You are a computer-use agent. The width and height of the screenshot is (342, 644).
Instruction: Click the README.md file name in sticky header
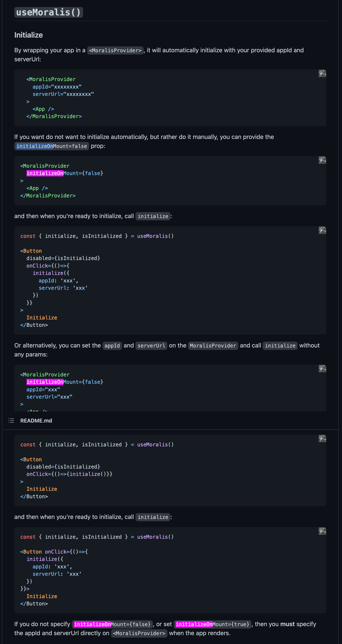[x=36, y=420]
